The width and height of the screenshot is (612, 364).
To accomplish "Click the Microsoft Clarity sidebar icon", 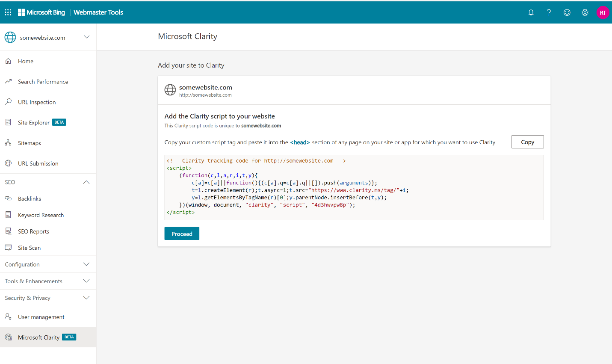I will coord(8,337).
